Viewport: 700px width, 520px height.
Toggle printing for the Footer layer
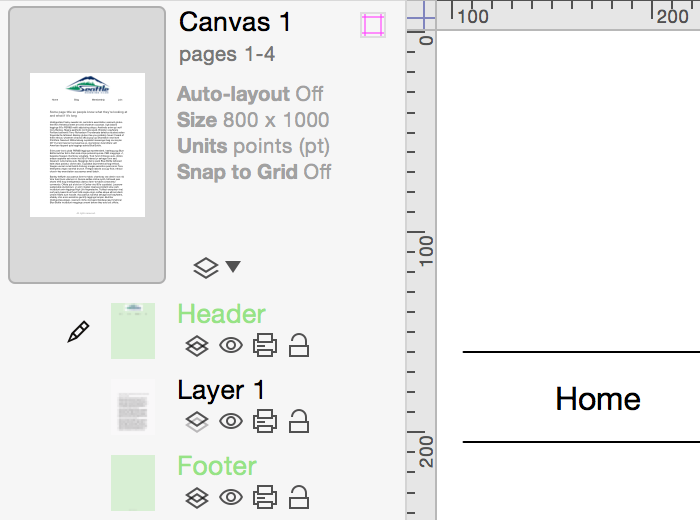pyautogui.click(x=265, y=497)
